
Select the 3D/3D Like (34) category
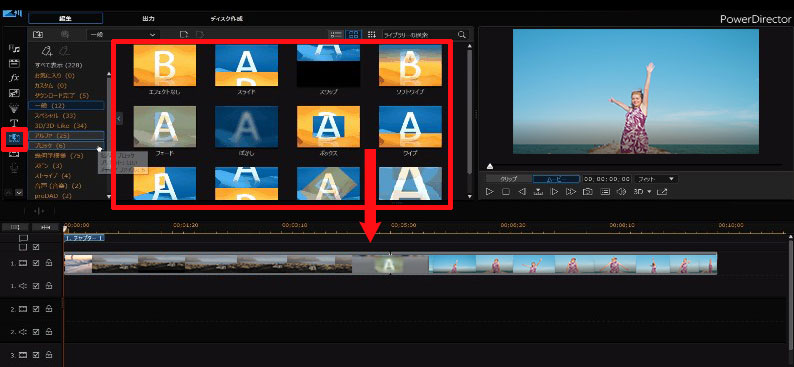tap(61, 125)
